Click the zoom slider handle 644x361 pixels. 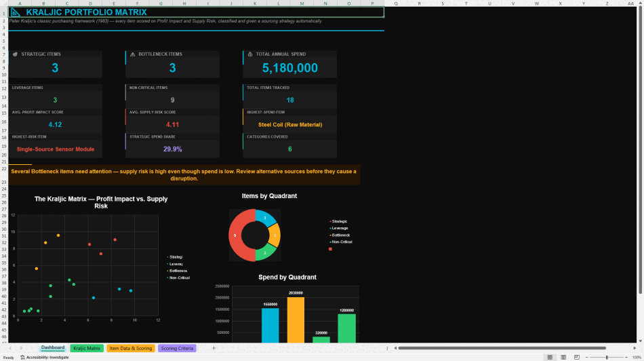click(607, 358)
